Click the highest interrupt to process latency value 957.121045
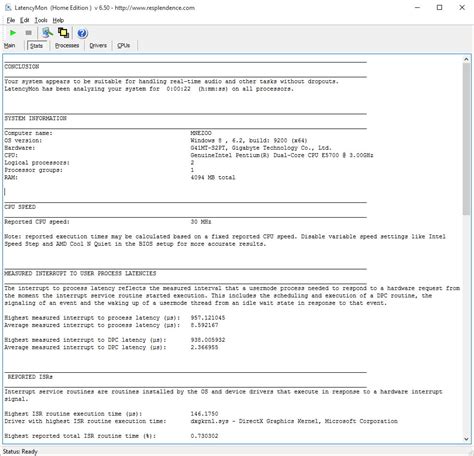474x456 pixels. point(208,318)
